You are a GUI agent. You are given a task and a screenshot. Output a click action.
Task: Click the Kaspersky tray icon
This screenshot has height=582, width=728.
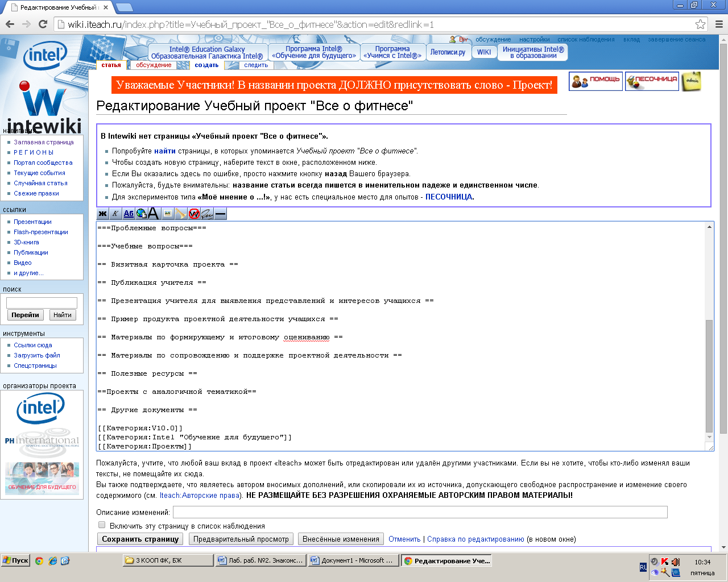click(665, 562)
